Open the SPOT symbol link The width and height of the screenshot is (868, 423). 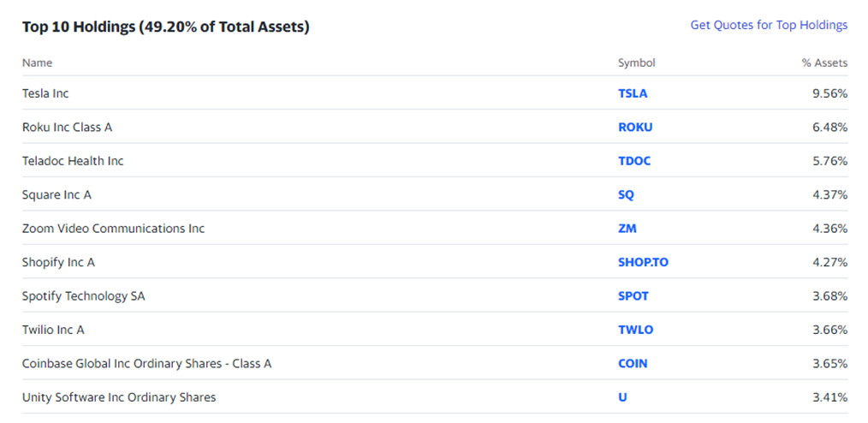click(x=633, y=296)
